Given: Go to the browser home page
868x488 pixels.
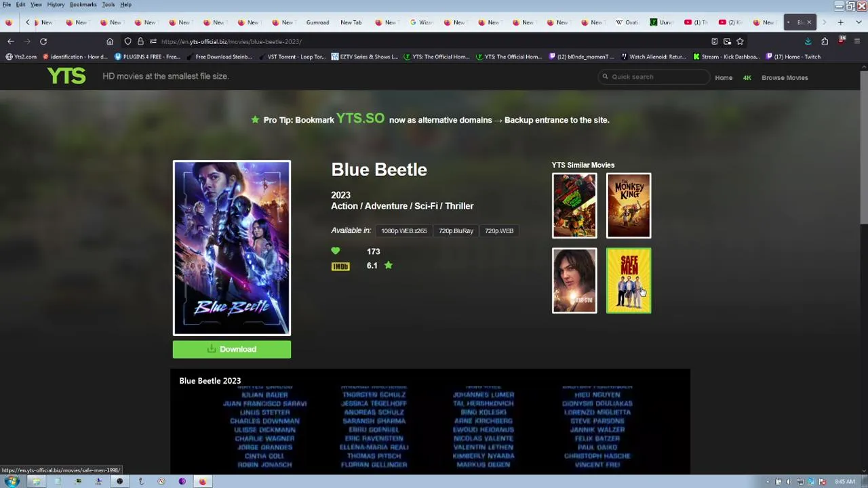Looking at the screenshot, I should 110,41.
